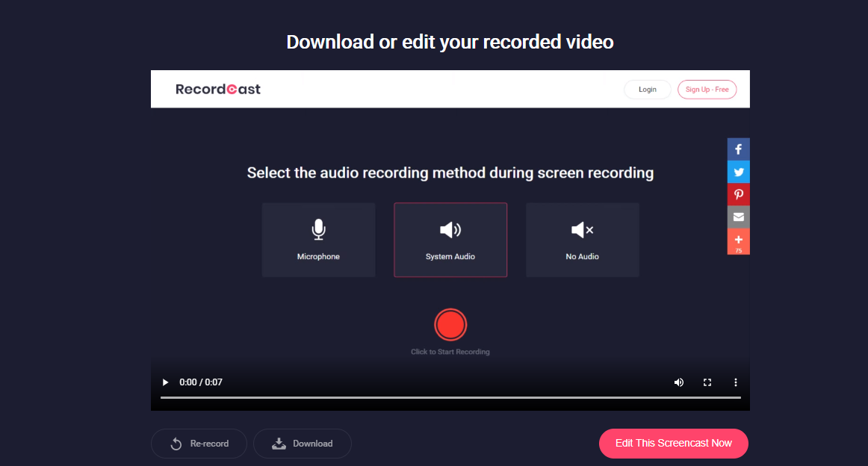Viewport: 868px width, 466px height.
Task: Click the Re-record button
Action: click(x=199, y=444)
